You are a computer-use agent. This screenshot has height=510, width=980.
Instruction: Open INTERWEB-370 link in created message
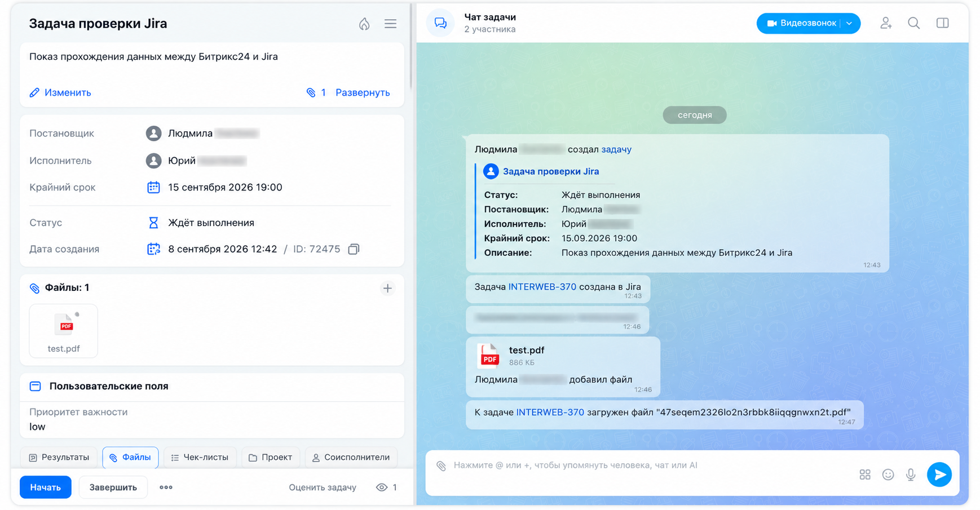point(542,287)
